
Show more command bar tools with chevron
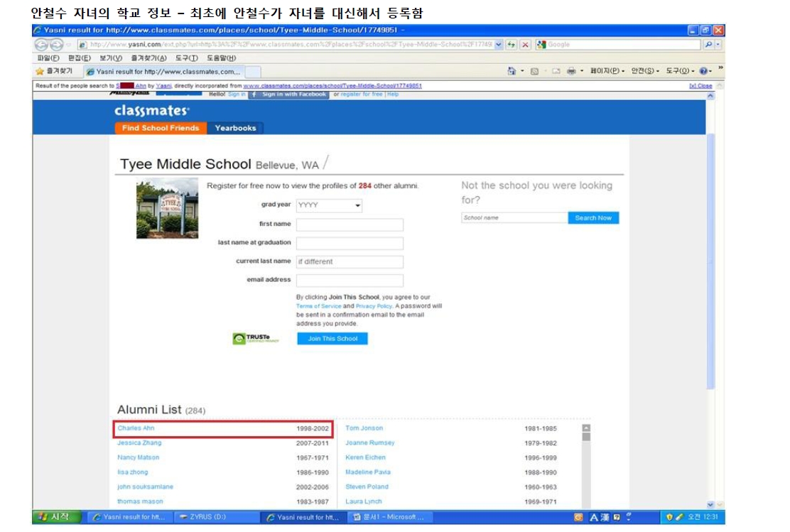[720, 67]
